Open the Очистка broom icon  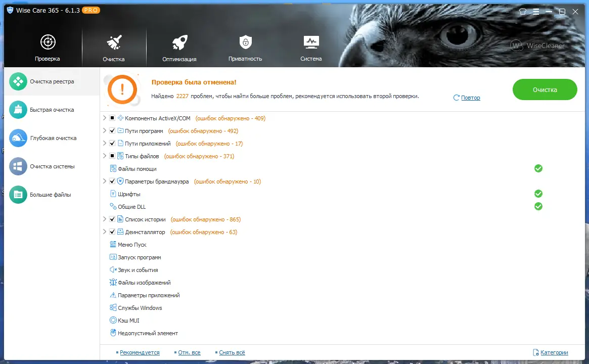pos(114,42)
